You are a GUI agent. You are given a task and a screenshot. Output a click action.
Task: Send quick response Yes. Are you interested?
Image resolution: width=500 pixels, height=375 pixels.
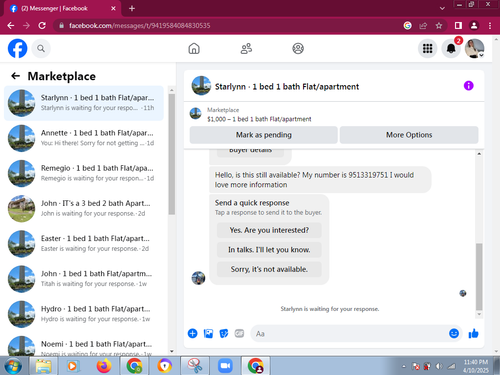pyautogui.click(x=269, y=230)
